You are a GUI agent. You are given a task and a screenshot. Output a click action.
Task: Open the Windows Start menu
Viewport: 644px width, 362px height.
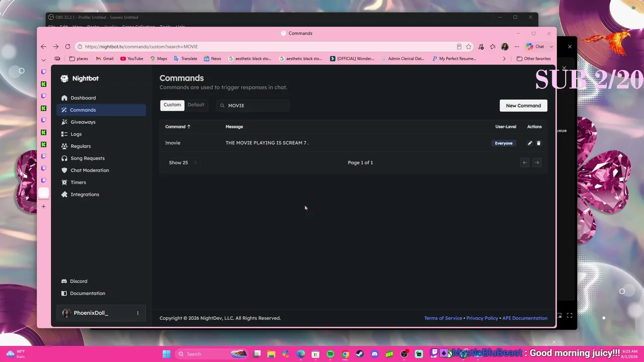167,354
